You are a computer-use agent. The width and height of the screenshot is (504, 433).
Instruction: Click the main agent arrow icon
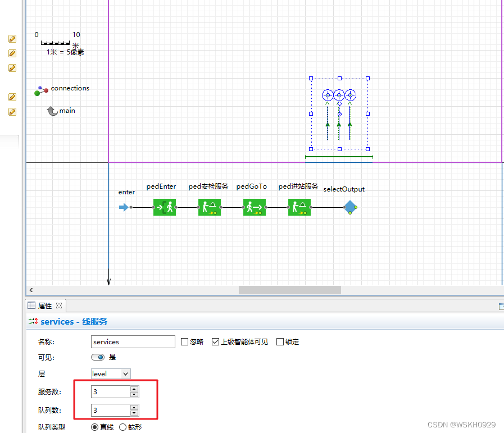point(52,111)
